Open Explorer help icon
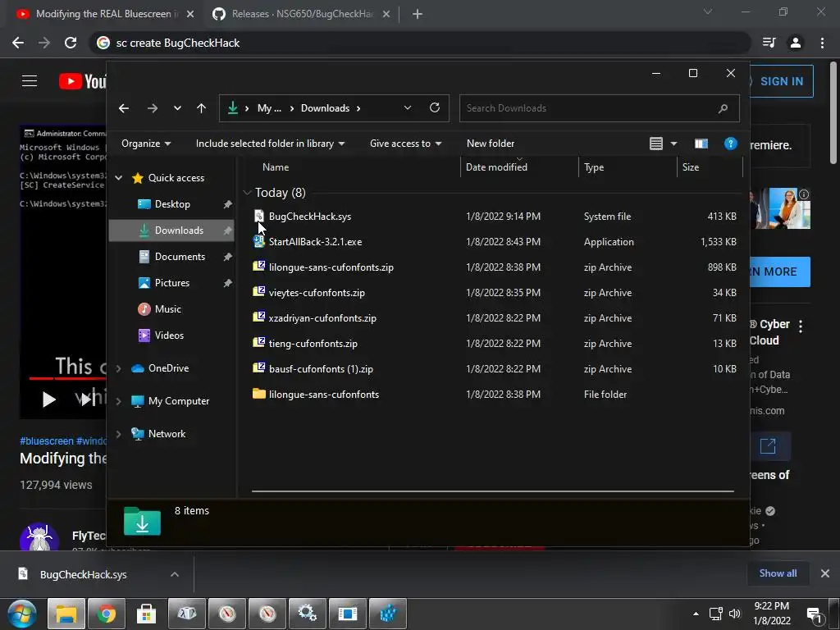 tap(731, 144)
